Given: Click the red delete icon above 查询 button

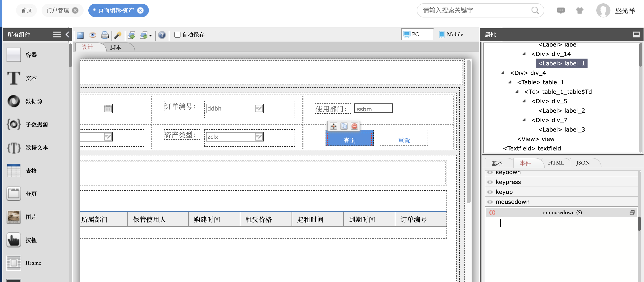Looking at the screenshot, I should click(354, 126).
